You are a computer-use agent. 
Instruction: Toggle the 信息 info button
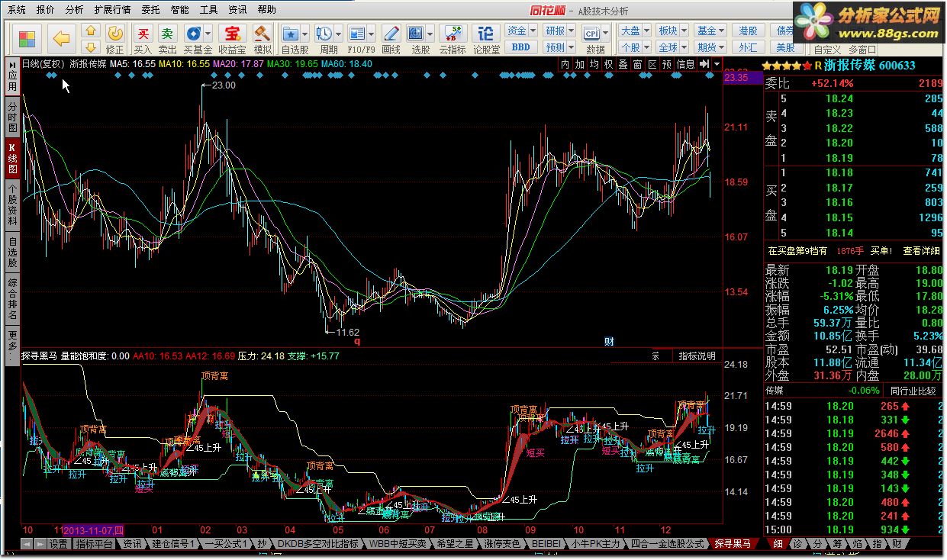click(x=685, y=64)
